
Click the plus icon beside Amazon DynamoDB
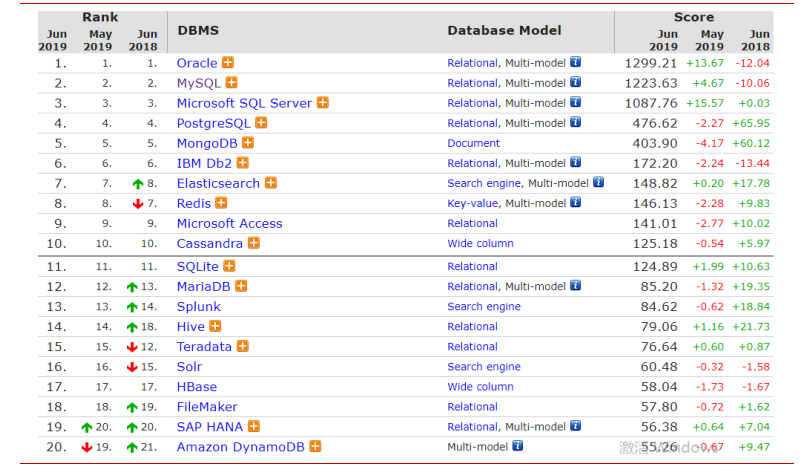[x=315, y=446]
